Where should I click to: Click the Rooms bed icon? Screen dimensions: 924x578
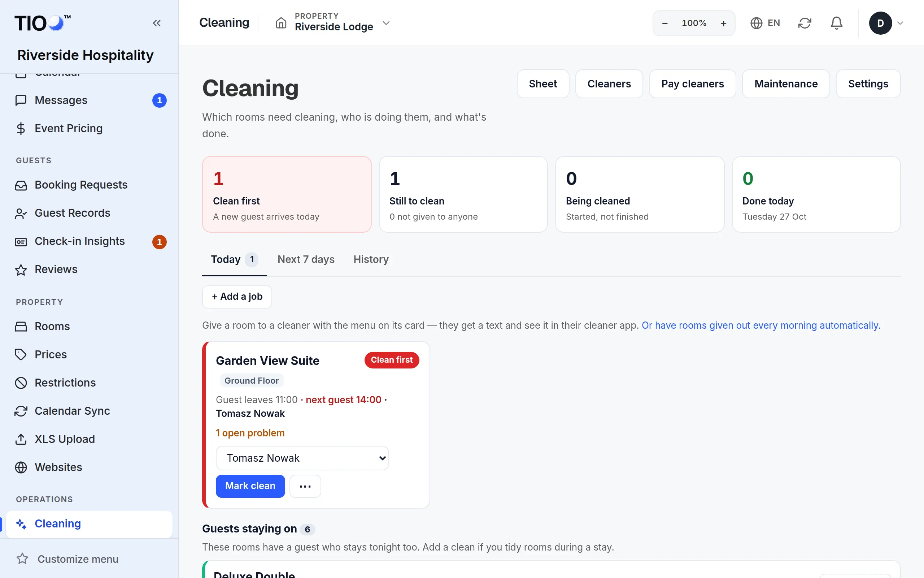(x=21, y=327)
